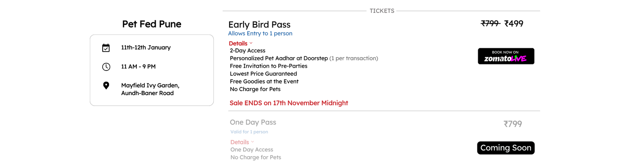Click the Allows Entry to 1 person link
The width and height of the screenshot is (644, 168).
tap(260, 33)
